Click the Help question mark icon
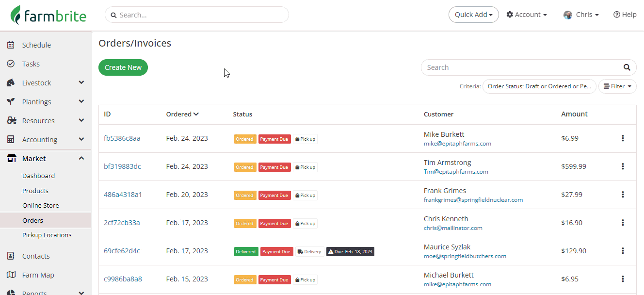Image resolution: width=644 pixels, height=295 pixels. (x=616, y=15)
